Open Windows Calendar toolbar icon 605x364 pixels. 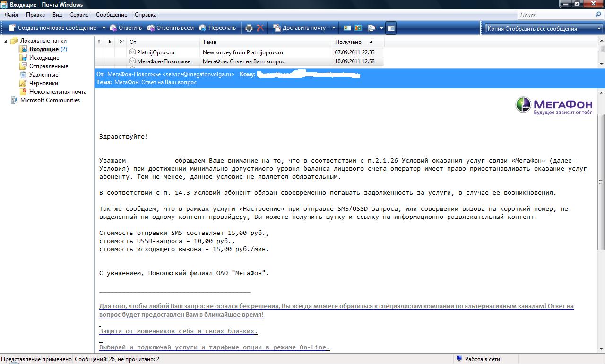[358, 28]
